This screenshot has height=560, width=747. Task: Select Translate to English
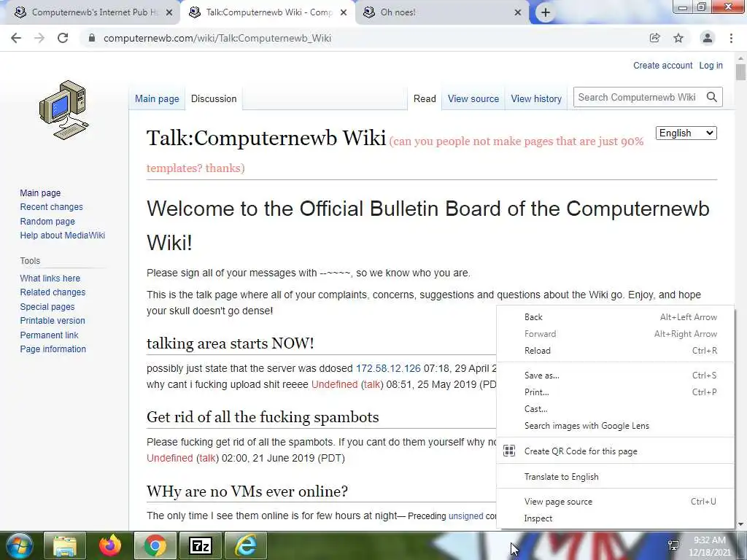point(615,477)
